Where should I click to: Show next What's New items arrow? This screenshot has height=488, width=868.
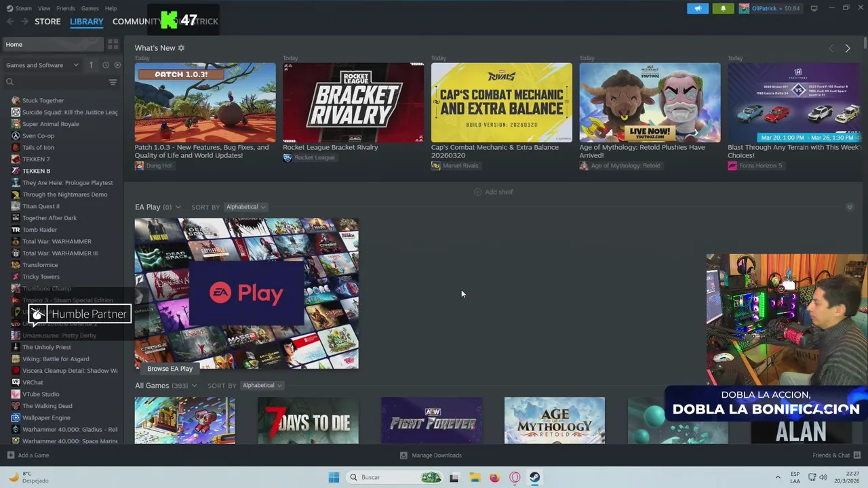[x=847, y=48]
